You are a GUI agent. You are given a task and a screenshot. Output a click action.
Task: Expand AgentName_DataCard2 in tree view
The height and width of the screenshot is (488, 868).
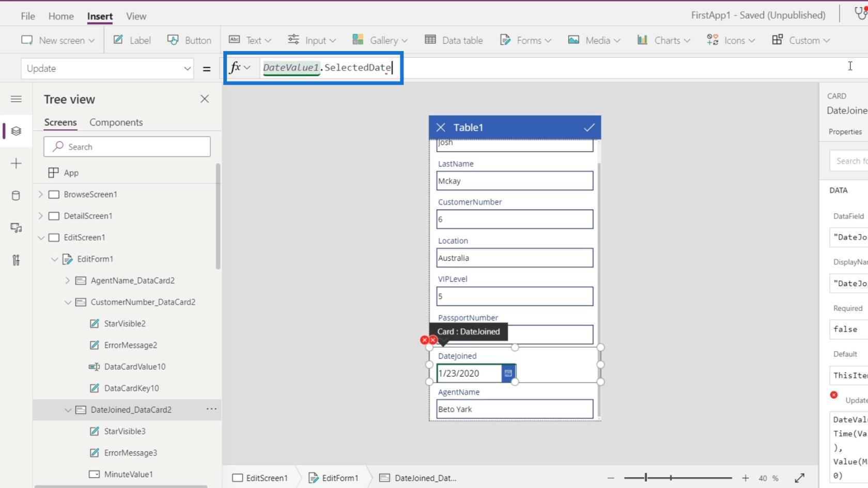coord(68,280)
